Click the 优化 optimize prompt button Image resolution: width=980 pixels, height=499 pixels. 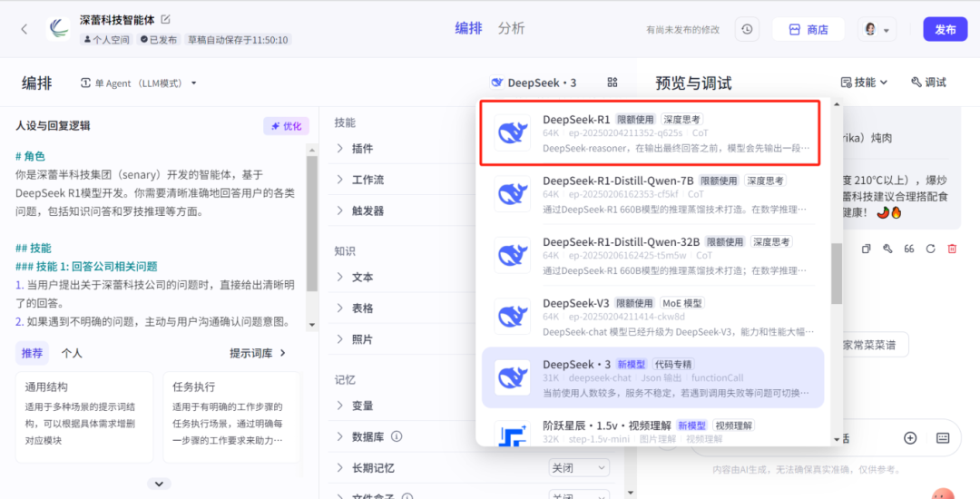point(286,126)
